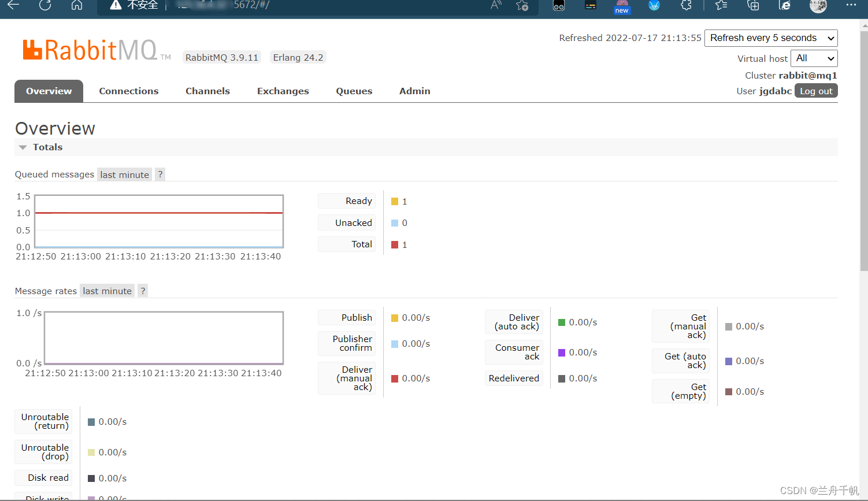The width and height of the screenshot is (868, 501).
Task: Click the Deliver (auto ack) label
Action: click(x=514, y=322)
